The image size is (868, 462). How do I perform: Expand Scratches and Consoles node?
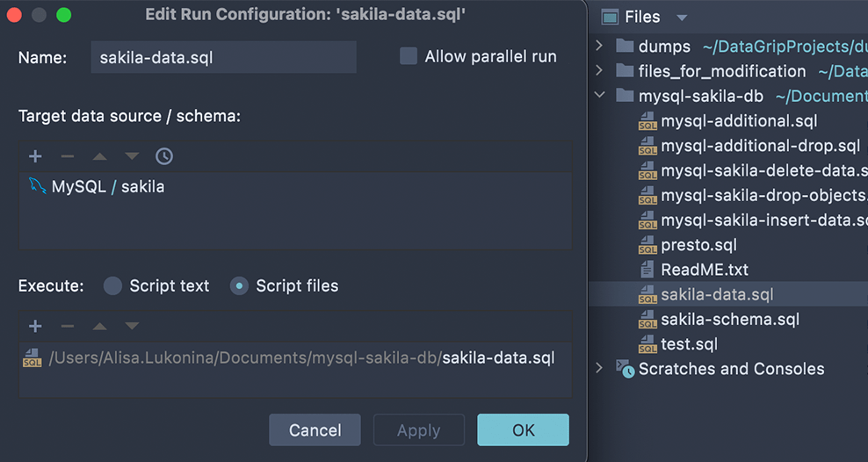coord(599,368)
